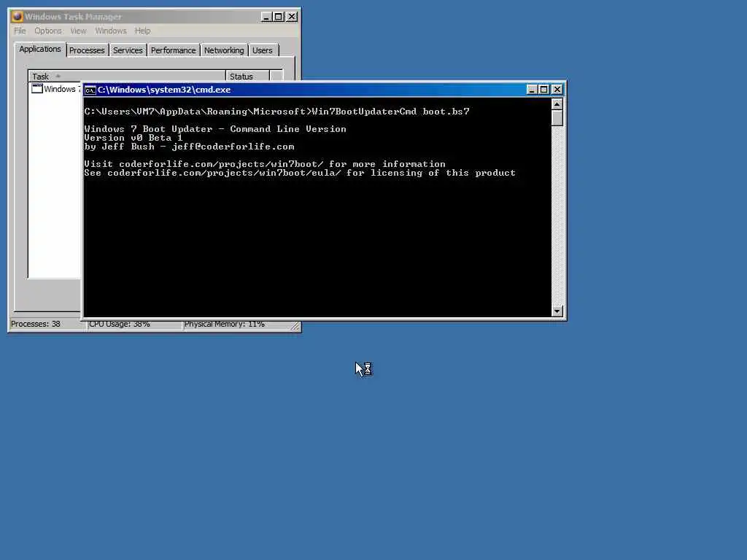747x560 pixels.
Task: Minimize the Windows Task Manager window
Action: click(x=266, y=17)
